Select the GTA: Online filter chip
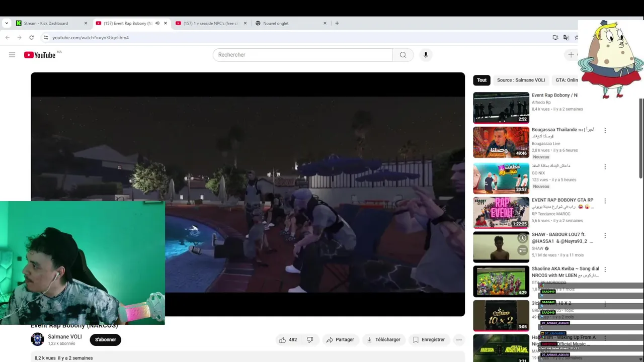Viewport: 644px width, 362px height. [x=567, y=80]
